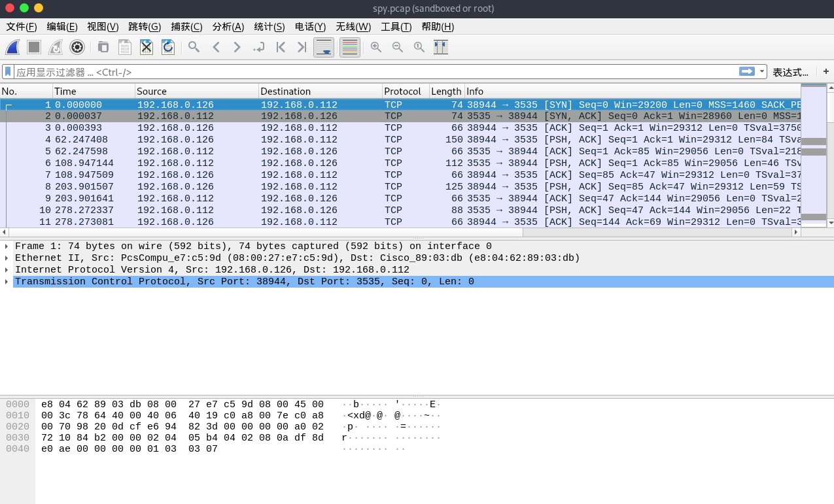Click the find packet magnifier icon
This screenshot has width=834, height=504.
[x=194, y=47]
